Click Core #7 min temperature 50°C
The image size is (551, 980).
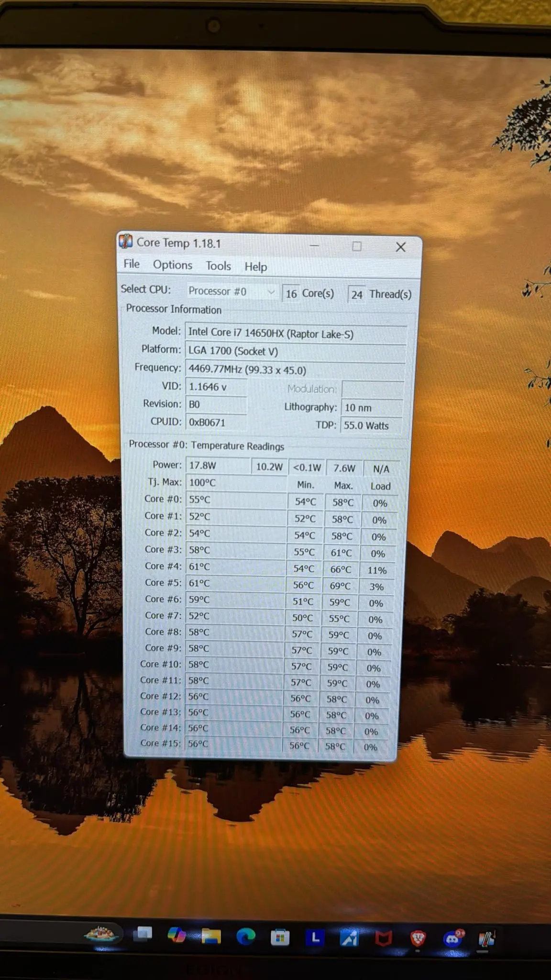303,618
